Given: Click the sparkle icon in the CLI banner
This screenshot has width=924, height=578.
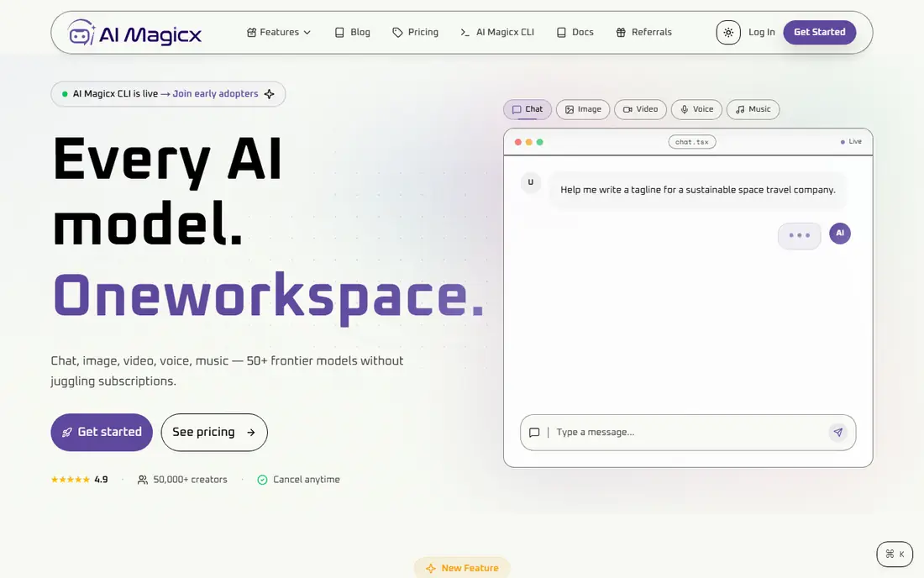Looking at the screenshot, I should 270,94.
